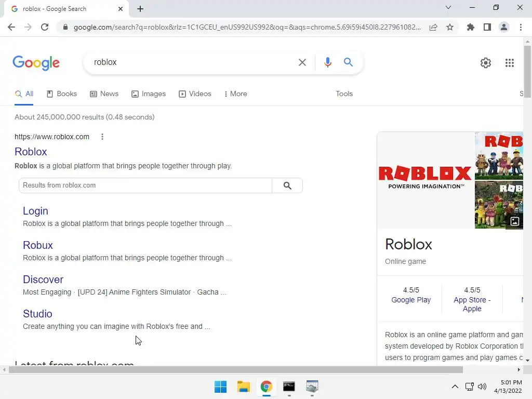Image resolution: width=532 pixels, height=399 pixels.
Task: Expand the More search categories menu
Action: pyautogui.click(x=236, y=94)
